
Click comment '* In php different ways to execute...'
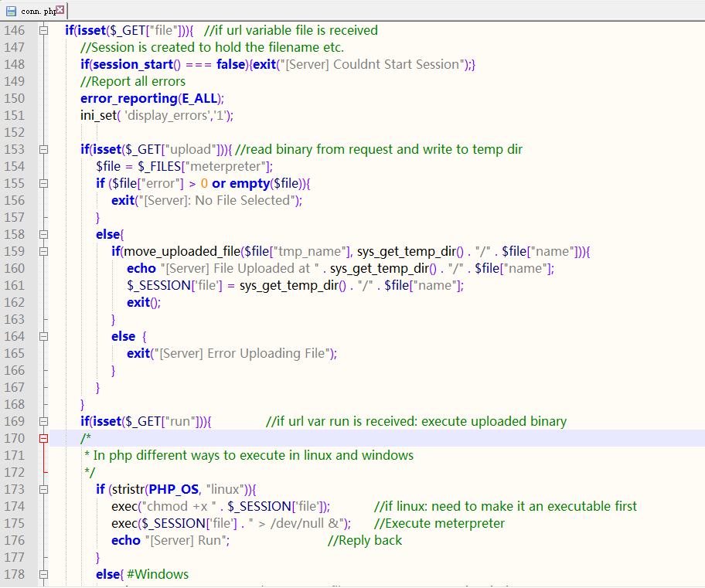(249, 455)
